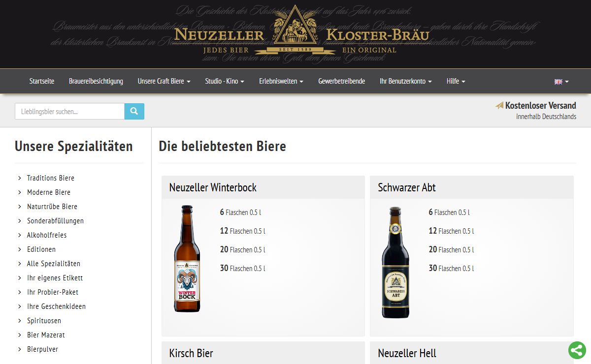The width and height of the screenshot is (591, 364).
Task: Expand the Unsere Craft Biere menu
Action: (164, 81)
